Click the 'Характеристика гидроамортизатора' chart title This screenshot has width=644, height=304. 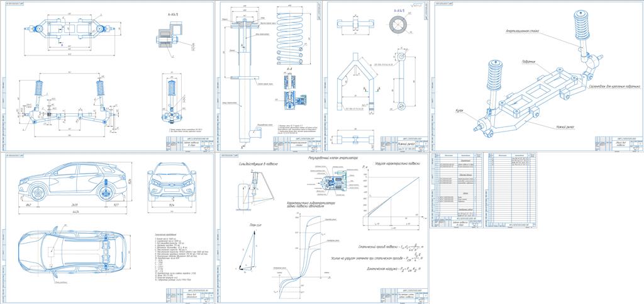tap(311, 204)
